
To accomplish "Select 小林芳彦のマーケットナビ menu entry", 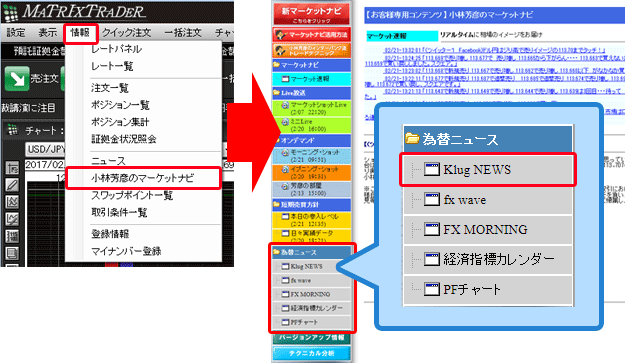I will coord(143,178).
